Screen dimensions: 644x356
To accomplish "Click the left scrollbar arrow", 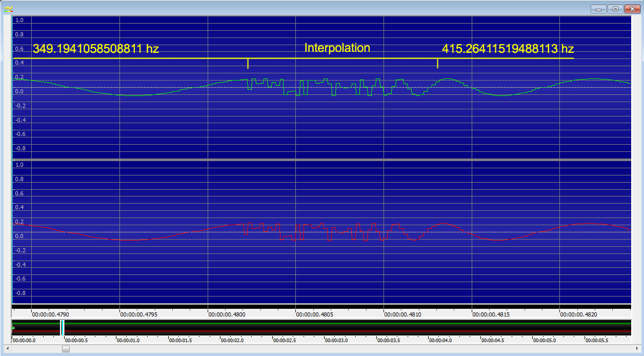I will click(x=7, y=349).
